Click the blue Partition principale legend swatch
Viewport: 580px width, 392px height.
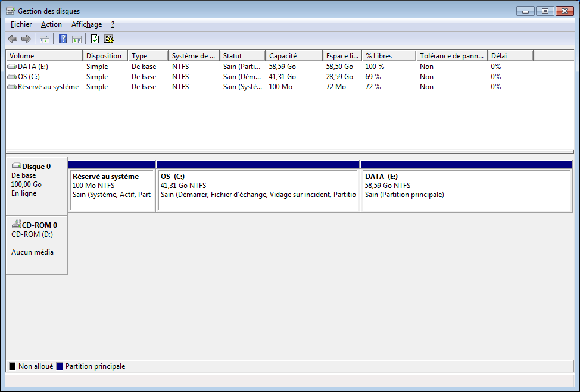60,366
